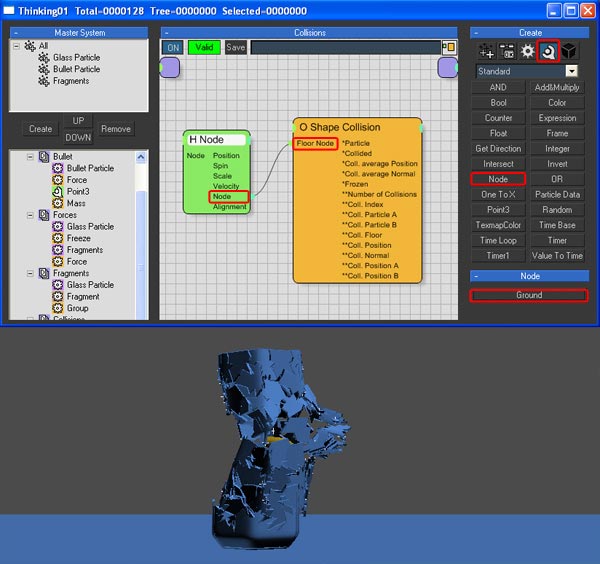The width and height of the screenshot is (600, 564).
Task: Create a Node helper
Action: tap(498, 179)
